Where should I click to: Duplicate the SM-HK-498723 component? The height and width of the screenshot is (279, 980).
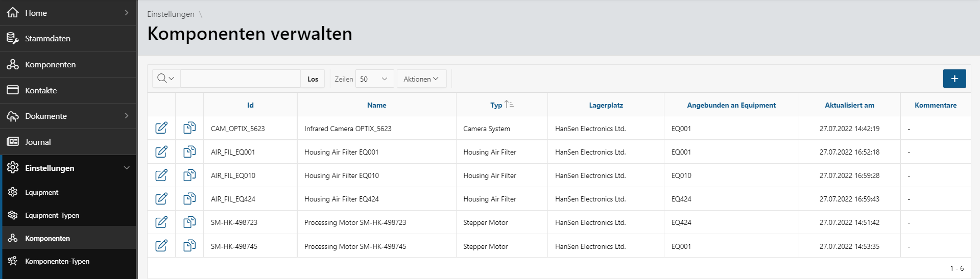(189, 222)
